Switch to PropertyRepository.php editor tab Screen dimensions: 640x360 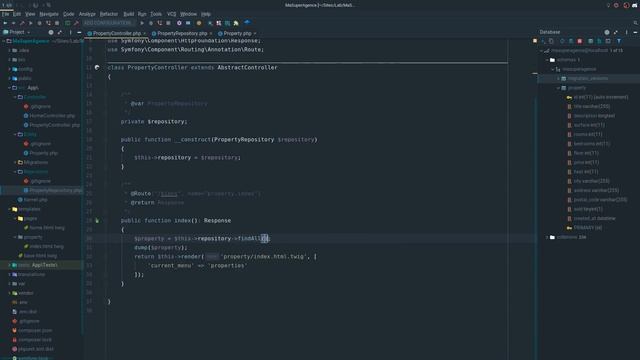(182, 33)
